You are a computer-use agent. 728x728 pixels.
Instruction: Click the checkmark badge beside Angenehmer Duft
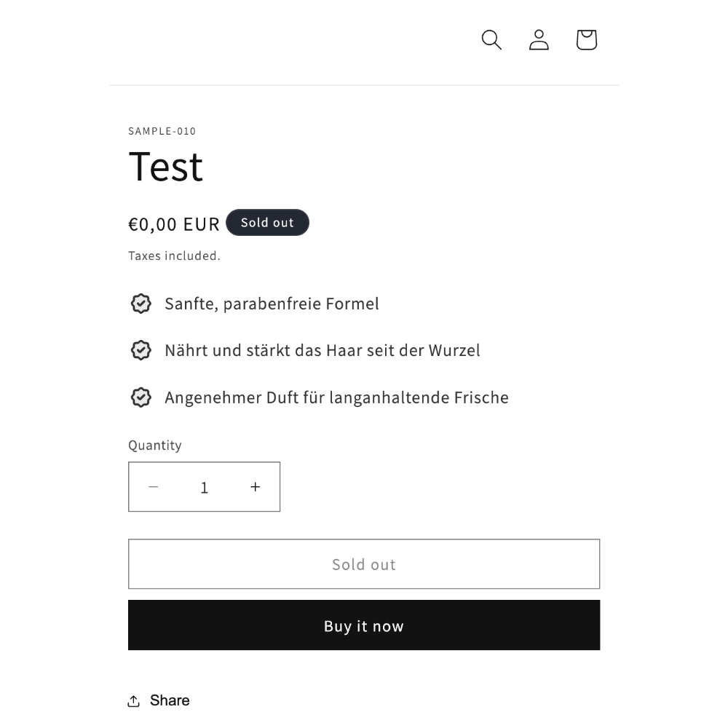tap(141, 397)
